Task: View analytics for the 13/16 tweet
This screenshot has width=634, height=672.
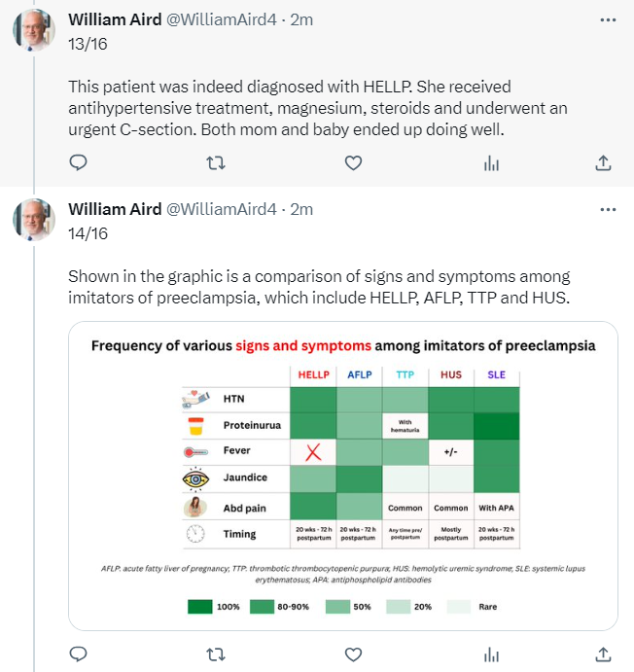Action: pyautogui.click(x=491, y=162)
